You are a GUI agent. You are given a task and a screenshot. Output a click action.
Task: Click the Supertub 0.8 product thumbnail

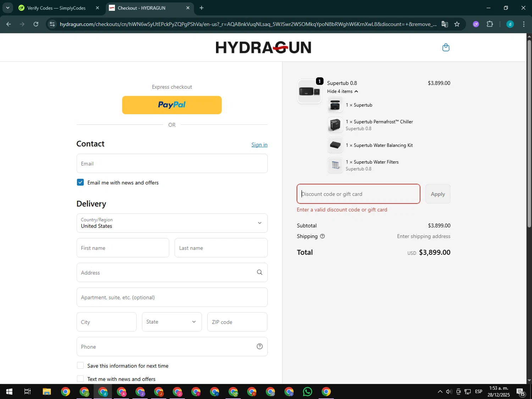pyautogui.click(x=309, y=92)
